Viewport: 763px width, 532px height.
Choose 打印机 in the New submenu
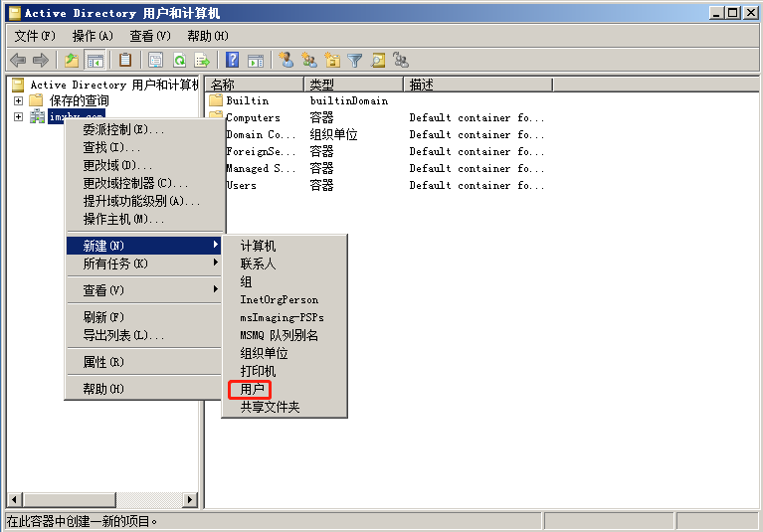(x=285, y=371)
